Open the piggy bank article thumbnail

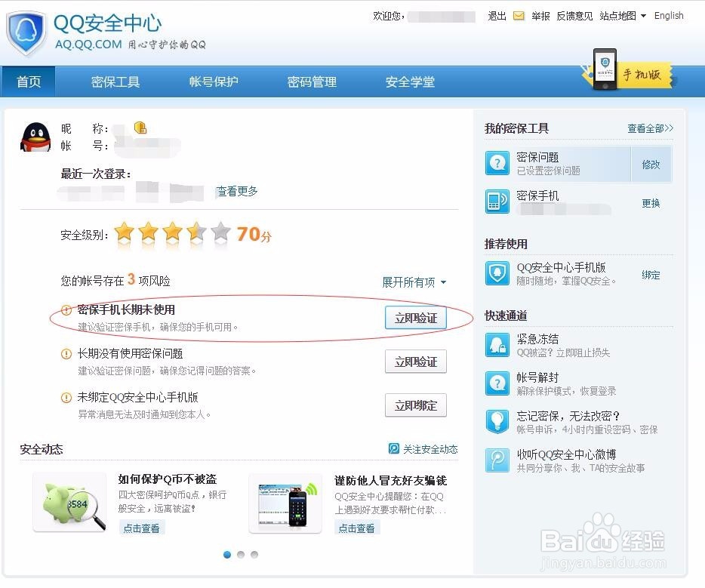tap(69, 503)
